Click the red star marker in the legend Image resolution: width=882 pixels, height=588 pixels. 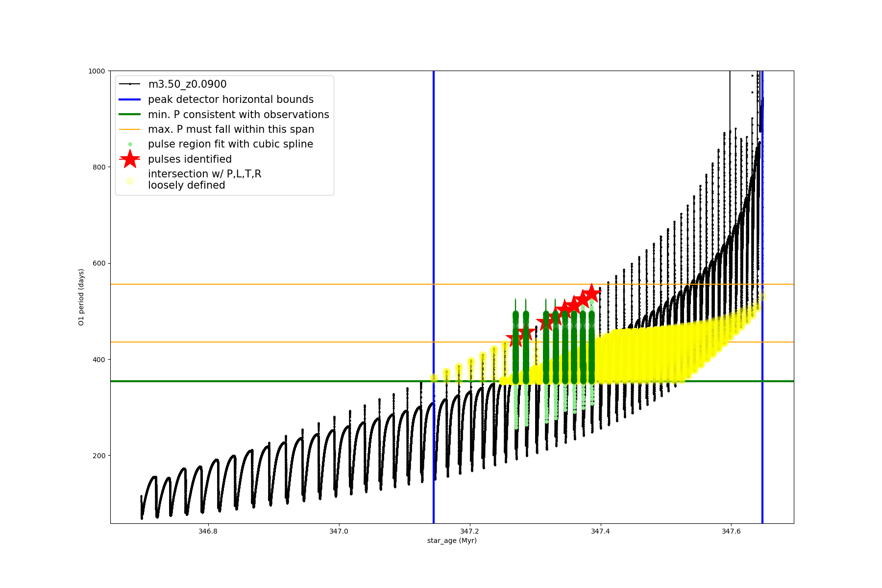point(130,159)
